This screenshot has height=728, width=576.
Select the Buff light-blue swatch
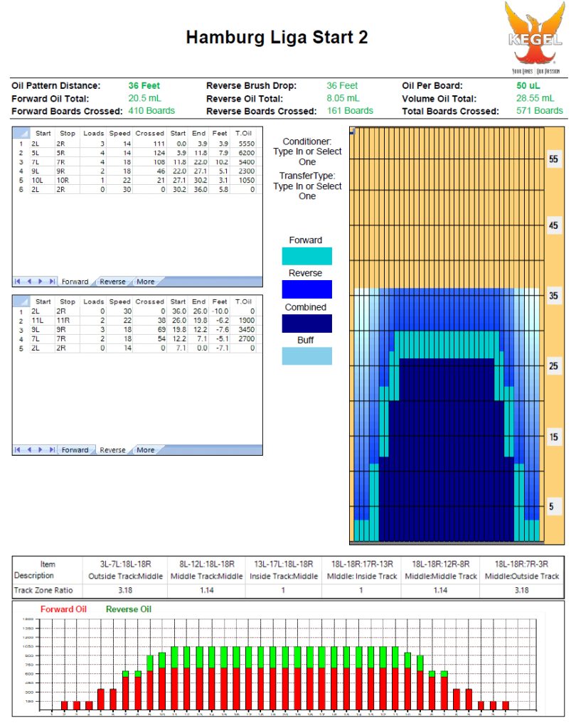[306, 356]
